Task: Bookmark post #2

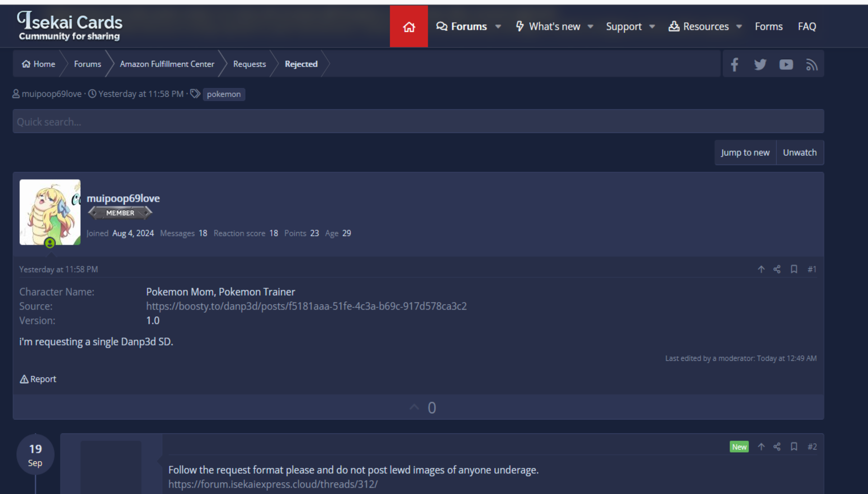Action: tap(794, 446)
